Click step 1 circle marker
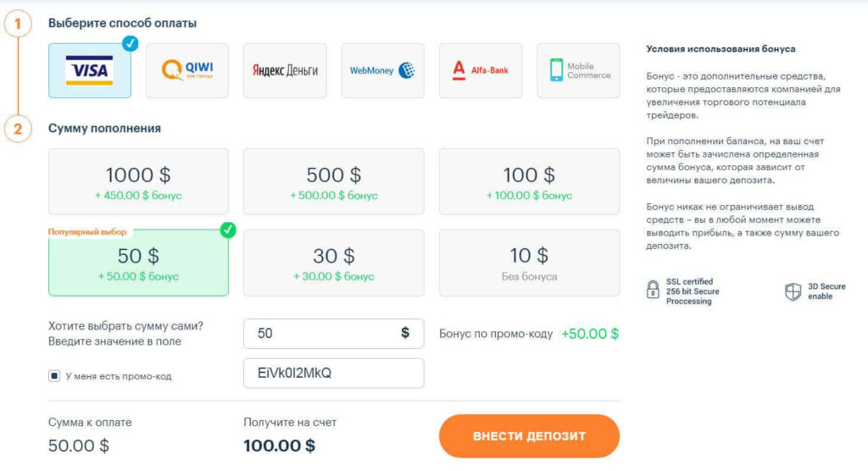This screenshot has width=868, height=471. [x=18, y=24]
